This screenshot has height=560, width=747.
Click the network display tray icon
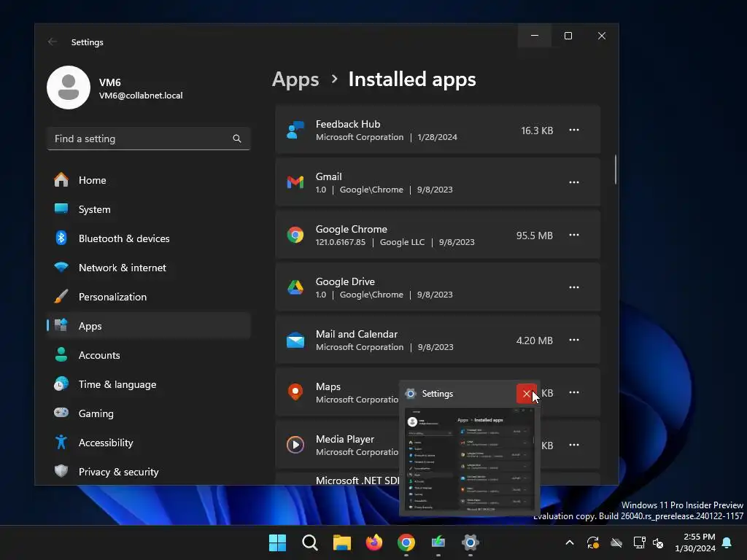coord(639,542)
